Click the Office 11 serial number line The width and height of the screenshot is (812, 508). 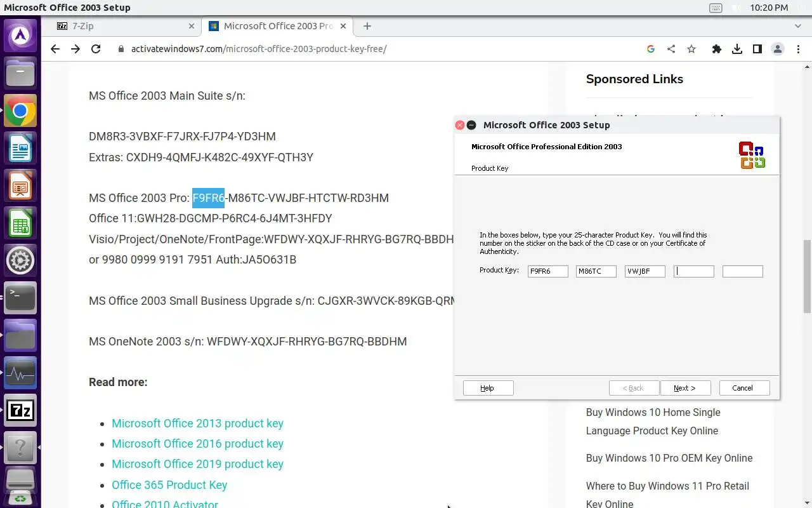click(211, 218)
